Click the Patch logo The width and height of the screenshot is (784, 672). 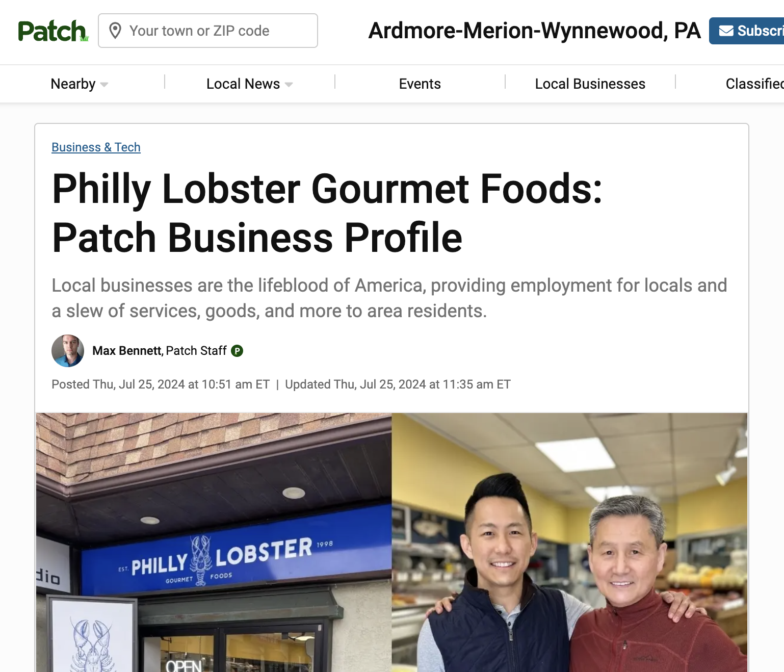[x=53, y=31]
